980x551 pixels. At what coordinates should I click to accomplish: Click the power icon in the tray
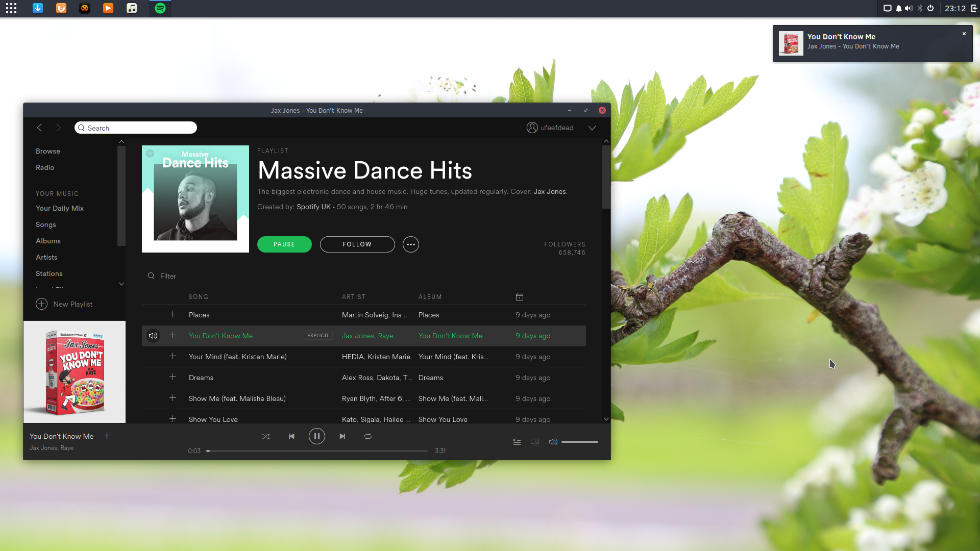pyautogui.click(x=930, y=8)
